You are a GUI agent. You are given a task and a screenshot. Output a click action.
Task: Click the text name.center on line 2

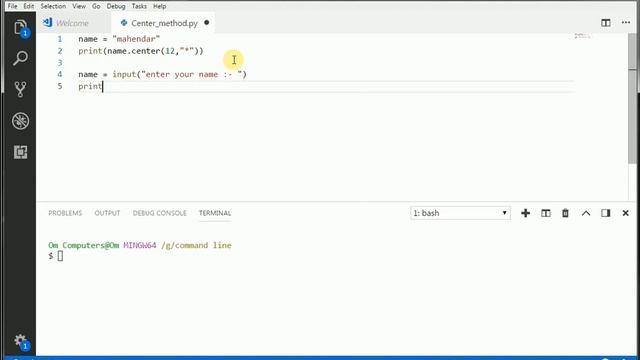[133, 51]
